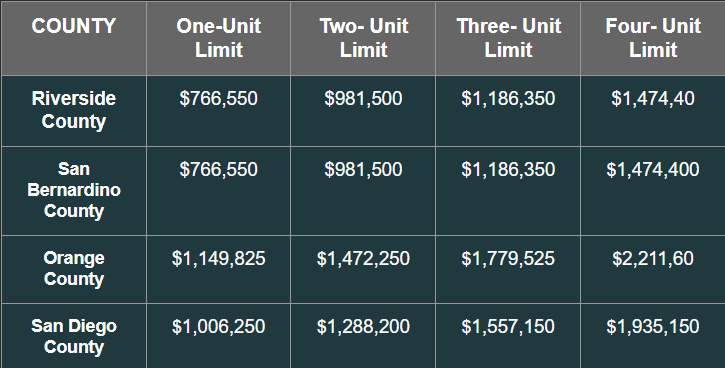Select San Diego value $1,288,200
725x368 pixels.
(363, 326)
